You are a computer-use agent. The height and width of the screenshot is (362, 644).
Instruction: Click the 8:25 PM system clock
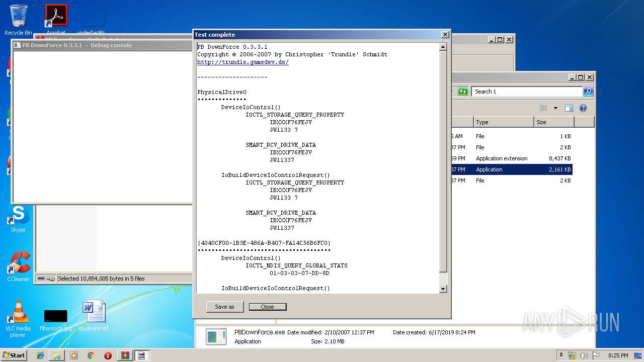pos(618,355)
